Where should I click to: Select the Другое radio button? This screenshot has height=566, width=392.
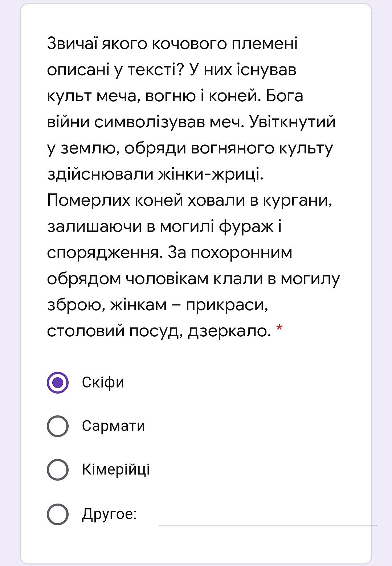click(x=58, y=514)
